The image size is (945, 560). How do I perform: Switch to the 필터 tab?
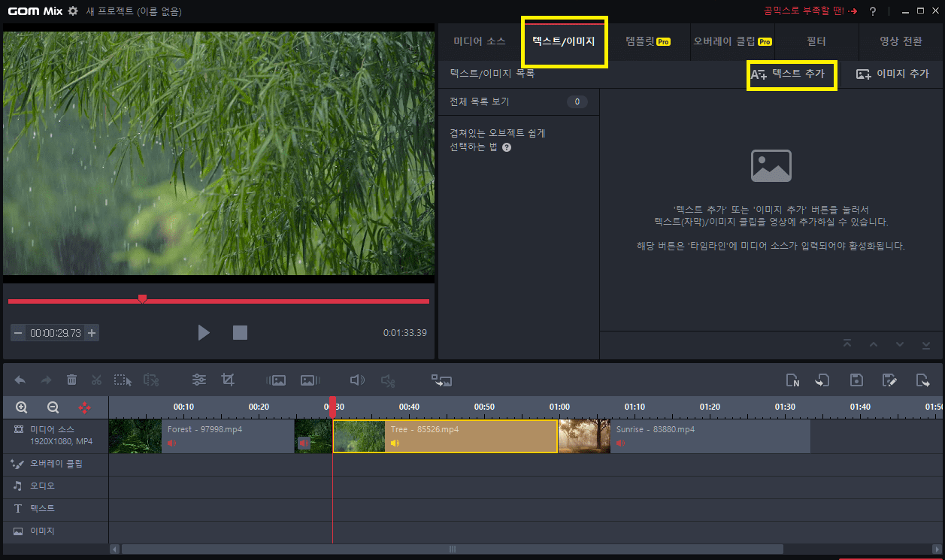(816, 41)
